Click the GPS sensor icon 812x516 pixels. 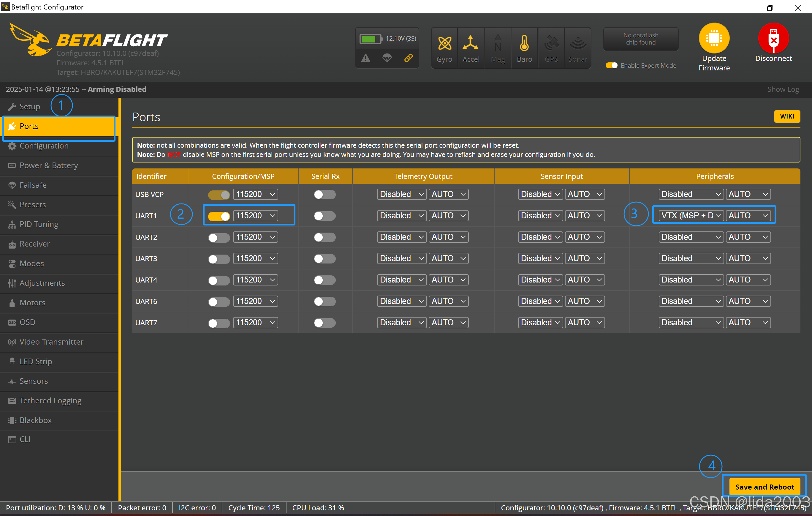[x=551, y=43]
